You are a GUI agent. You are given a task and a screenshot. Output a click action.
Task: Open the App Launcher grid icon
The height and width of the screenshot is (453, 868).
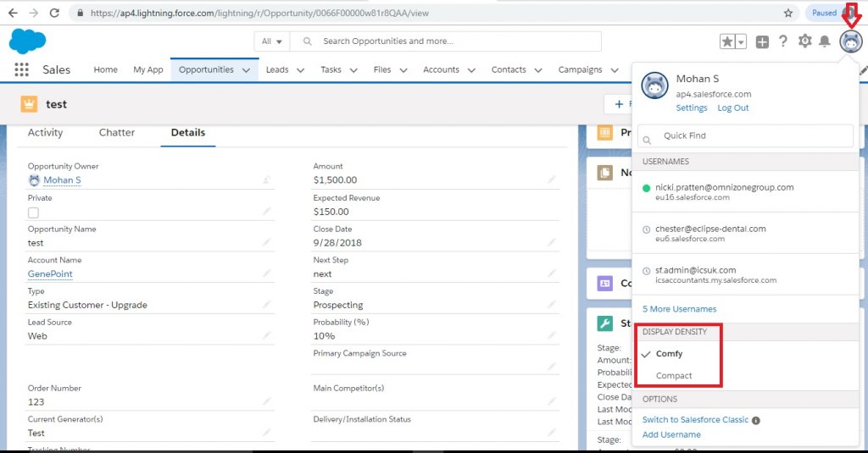tap(21, 69)
